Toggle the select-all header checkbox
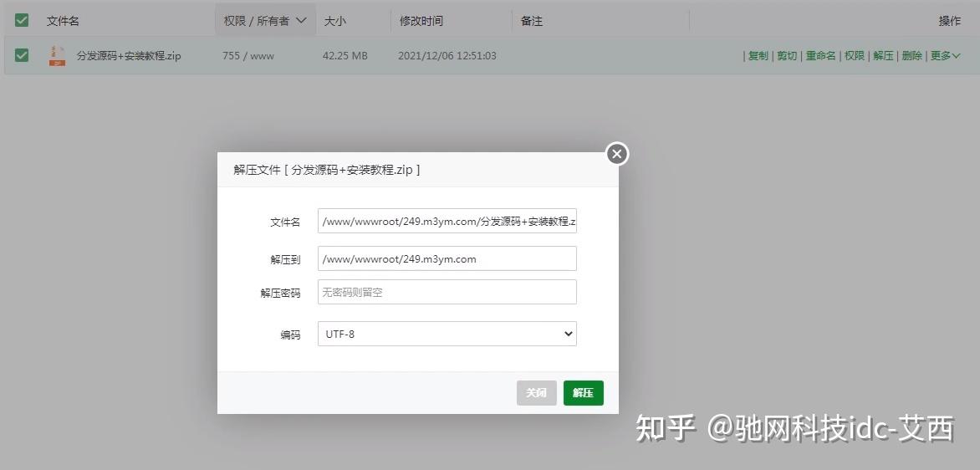 pos(22,21)
